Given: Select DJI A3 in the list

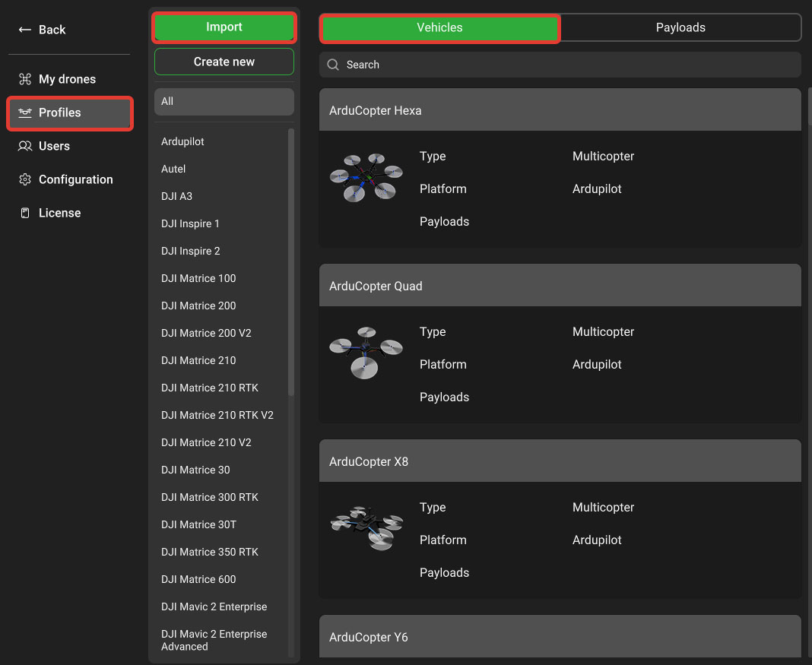Looking at the screenshot, I should point(176,196).
